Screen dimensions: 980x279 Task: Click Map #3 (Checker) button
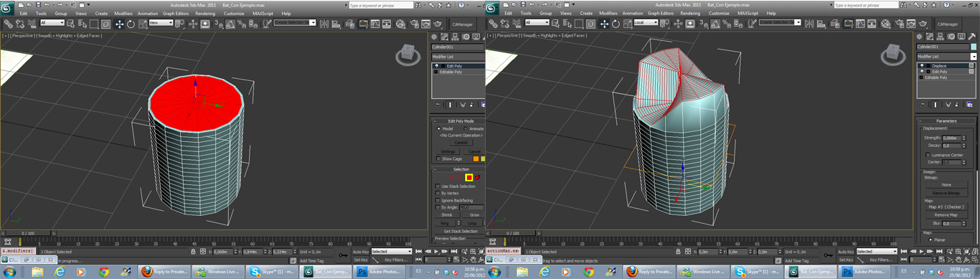click(x=946, y=207)
